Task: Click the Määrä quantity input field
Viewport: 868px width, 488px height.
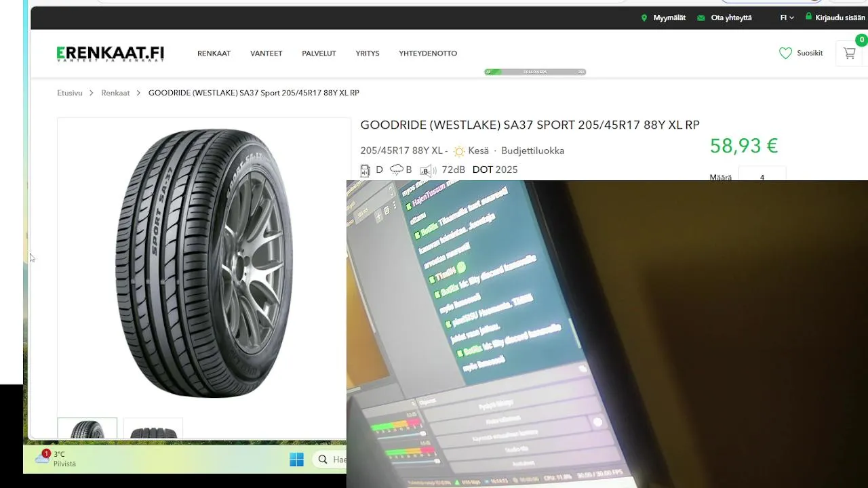Action: 762,174
